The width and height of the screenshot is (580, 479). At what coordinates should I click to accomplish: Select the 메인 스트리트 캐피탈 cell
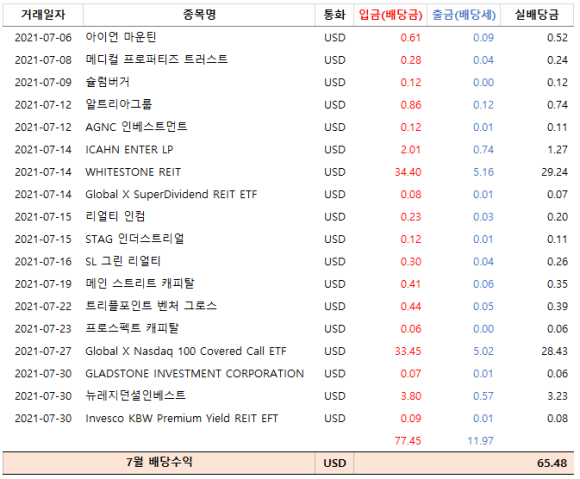pos(140,284)
